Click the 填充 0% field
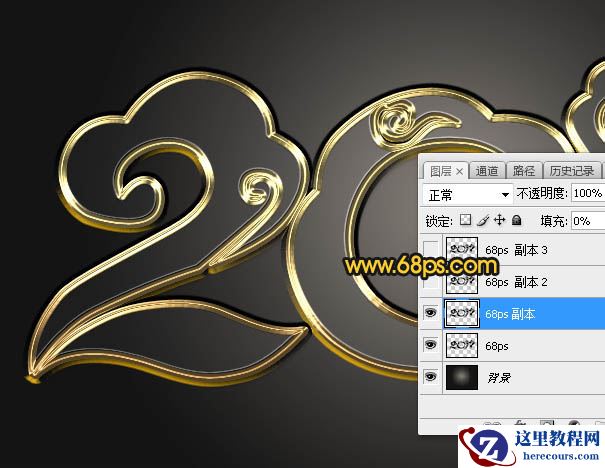Viewport: 605px width, 468px height. 588,221
